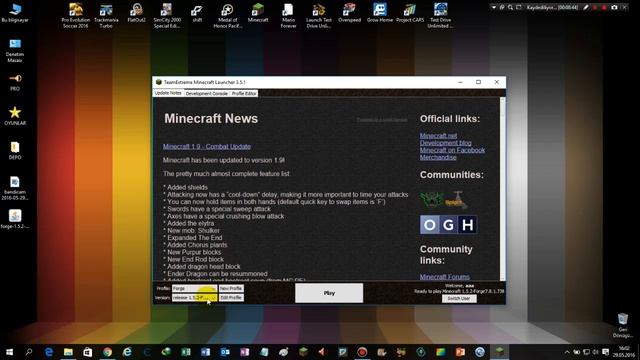The height and width of the screenshot is (360, 640).
Task: Open the Minecraft 1.9 Combat Update link
Action: tap(207, 147)
